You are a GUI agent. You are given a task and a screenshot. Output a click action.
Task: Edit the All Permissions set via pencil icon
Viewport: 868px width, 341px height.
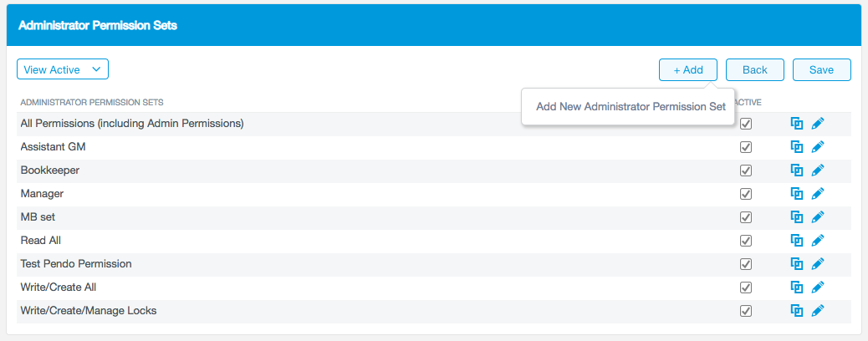(x=818, y=124)
